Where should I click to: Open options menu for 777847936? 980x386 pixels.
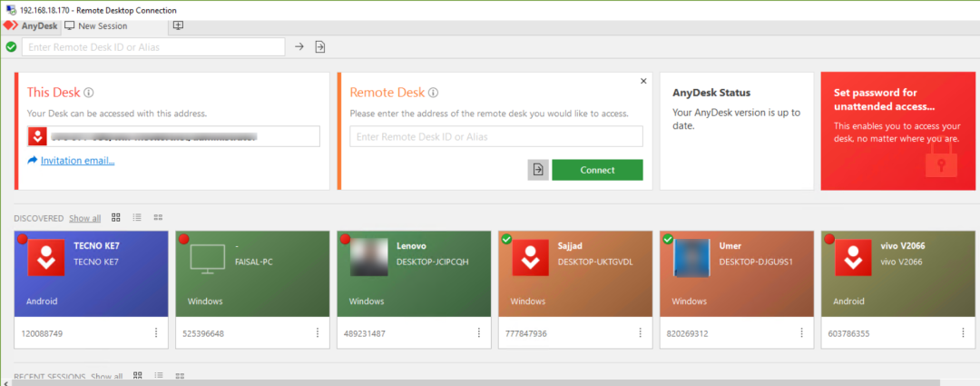(x=641, y=332)
